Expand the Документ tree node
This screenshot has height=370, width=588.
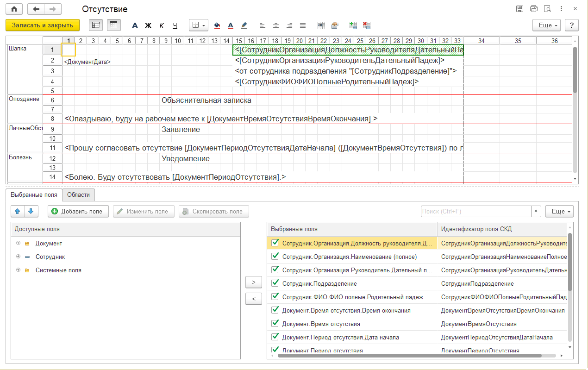pos(18,243)
